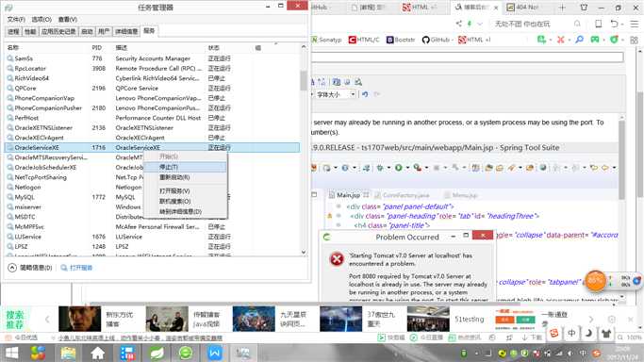This screenshot has height=362, width=644.
Task: Switch to the 启动 tab in Task Manager
Action: [x=87, y=32]
